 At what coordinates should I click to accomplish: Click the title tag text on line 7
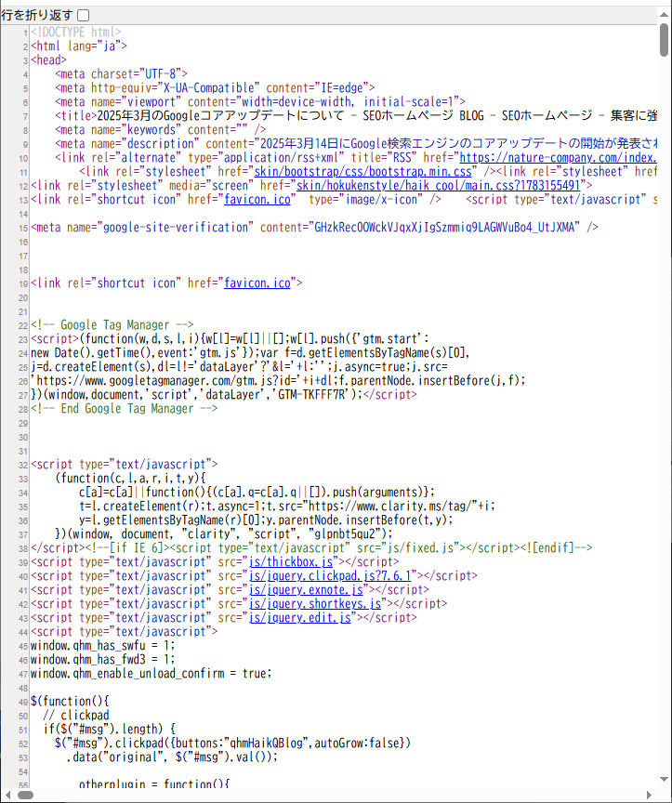(x=356, y=116)
